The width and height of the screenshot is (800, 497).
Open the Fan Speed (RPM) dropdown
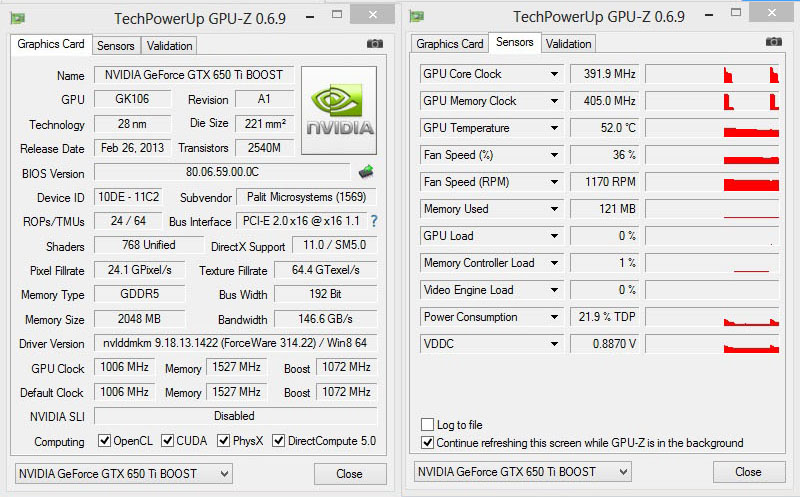pos(554,182)
